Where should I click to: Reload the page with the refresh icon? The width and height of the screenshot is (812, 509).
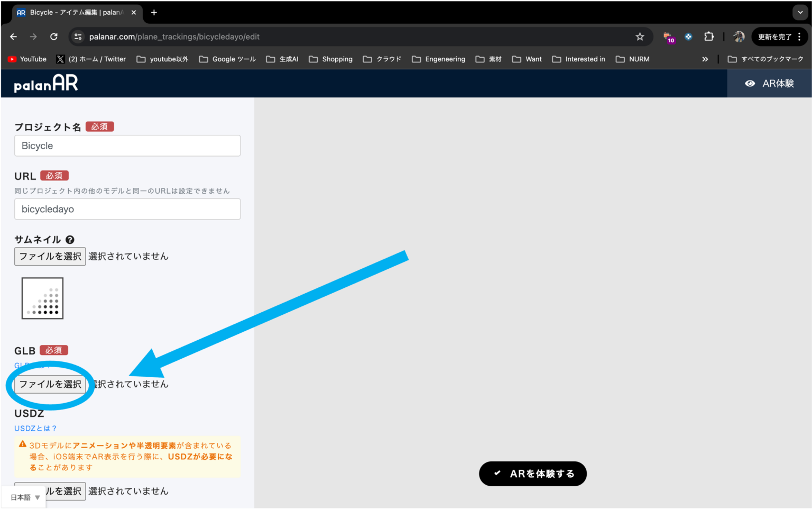(54, 37)
